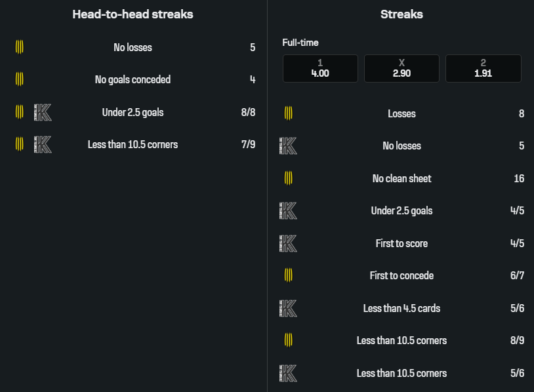Select home win odds 4.00
Screen dimensions: 534x392
click(320, 68)
